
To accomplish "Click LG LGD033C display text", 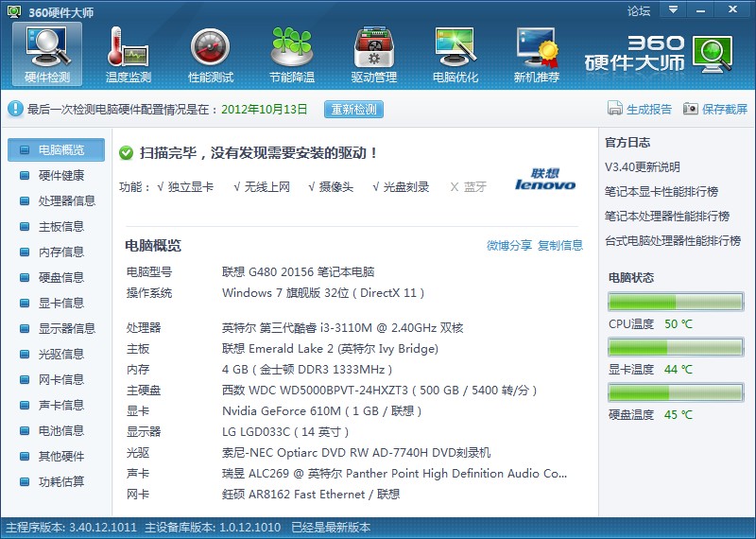I will [285, 432].
